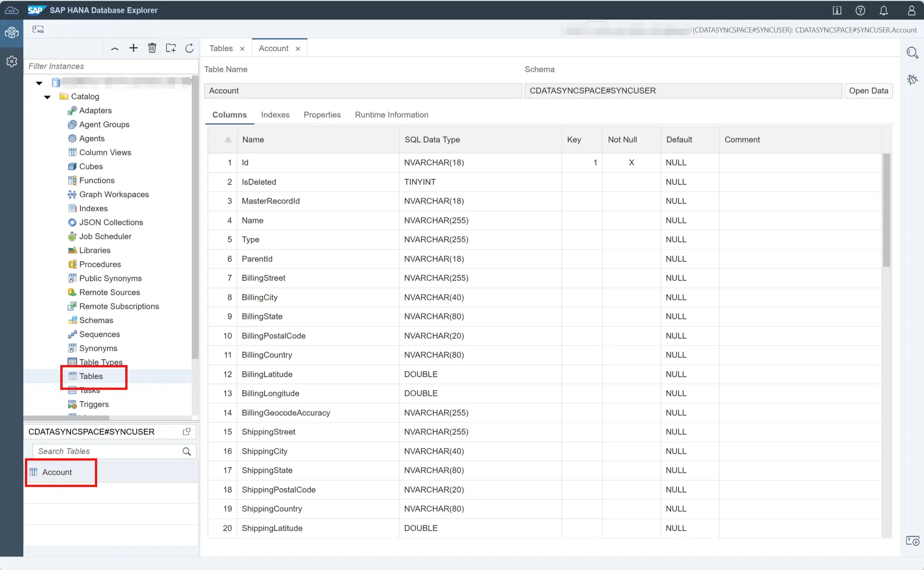Close the Tables tab
Image resolution: width=924 pixels, height=570 pixels.
click(242, 49)
